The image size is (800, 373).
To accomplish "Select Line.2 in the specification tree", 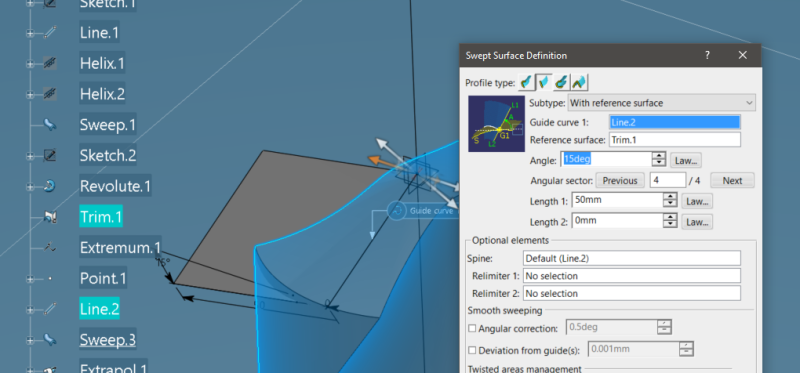I will click(x=99, y=308).
